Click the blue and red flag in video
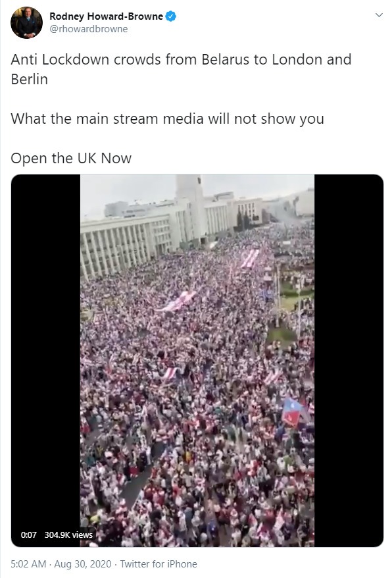Screen dimensions: 392x578 click(x=293, y=412)
